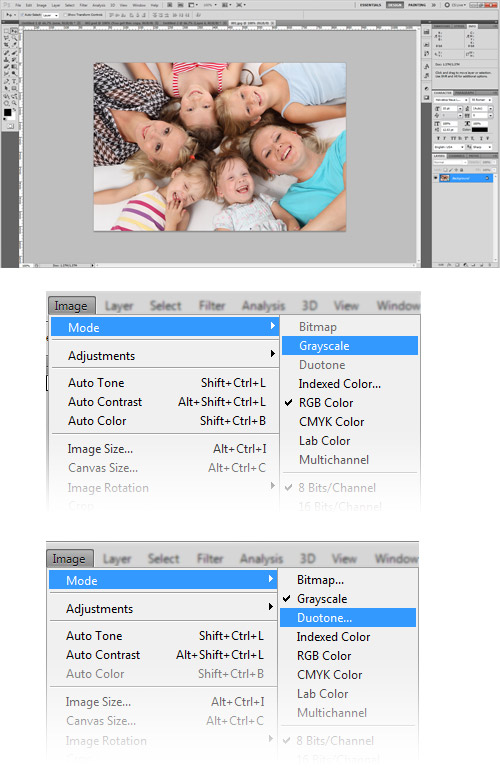The width and height of the screenshot is (500, 782).
Task: Switch to the PARAGRAPH panel tab
Action: click(464, 93)
